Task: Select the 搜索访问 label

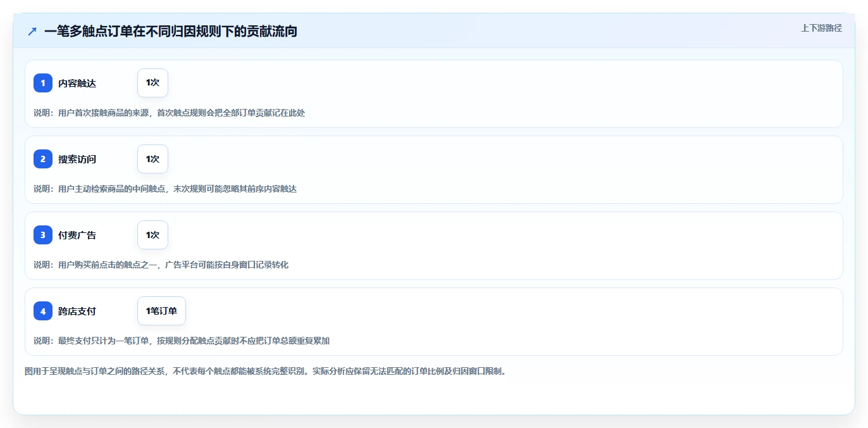Action: pyautogui.click(x=77, y=159)
